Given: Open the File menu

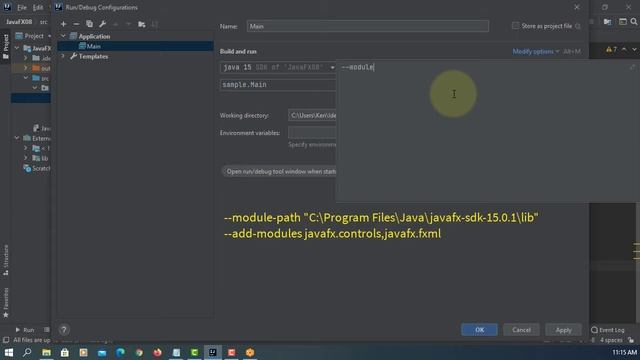Looking at the screenshot, I should click(x=22, y=7).
